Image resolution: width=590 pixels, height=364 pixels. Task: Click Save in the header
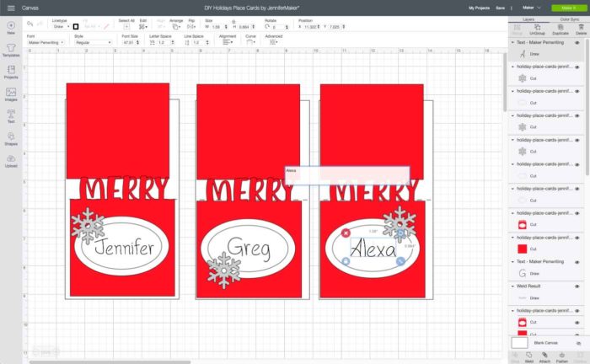pyautogui.click(x=500, y=8)
